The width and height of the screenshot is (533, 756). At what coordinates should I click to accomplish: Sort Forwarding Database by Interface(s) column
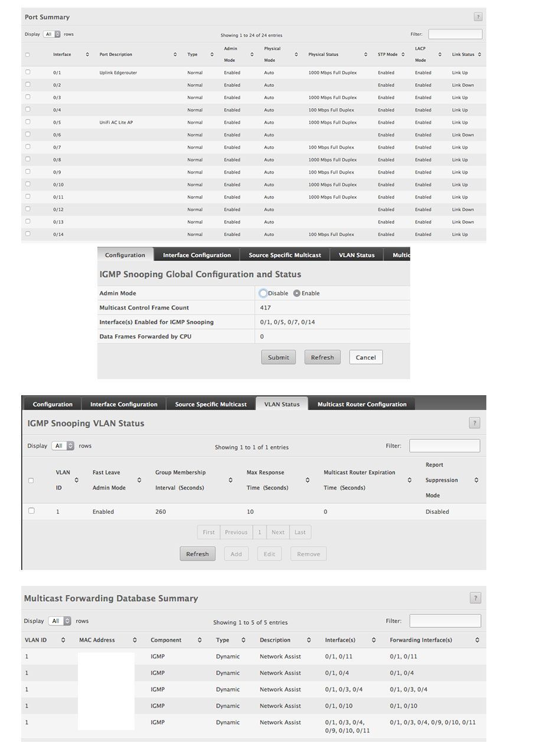[374, 640]
